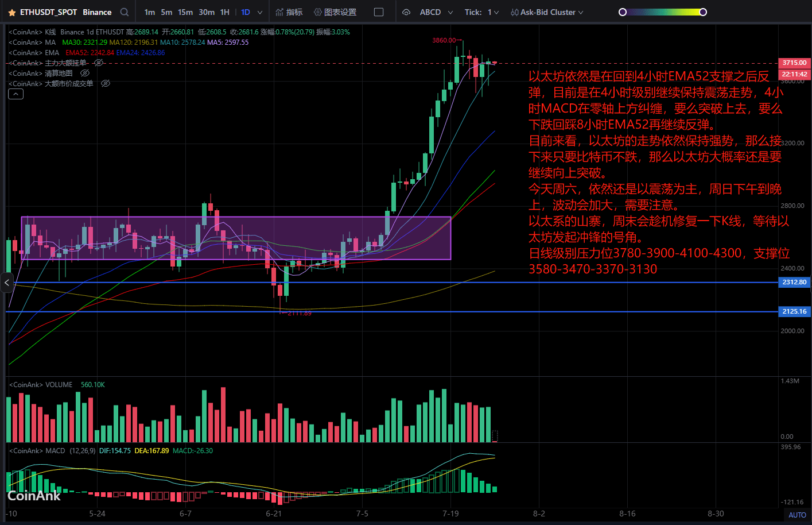Click the DEA:167.89 MACD value
812x525 pixels.
click(x=151, y=451)
